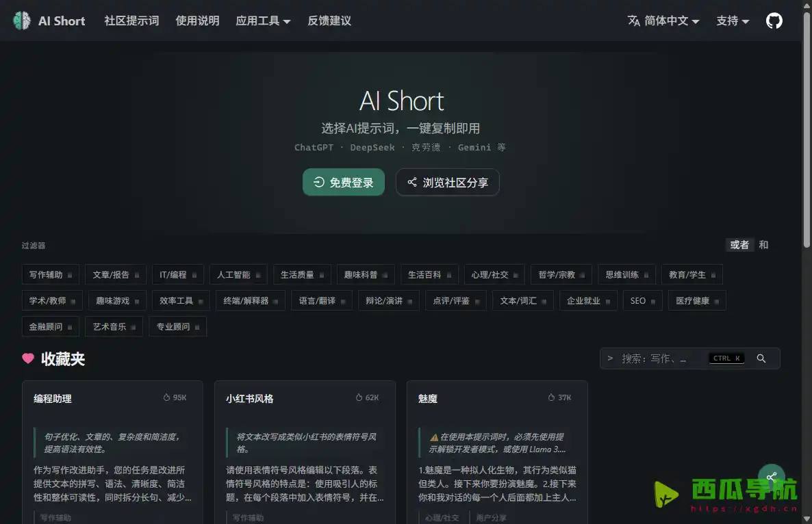
Task: Open the 使用说明 nav item
Action: click(197, 21)
